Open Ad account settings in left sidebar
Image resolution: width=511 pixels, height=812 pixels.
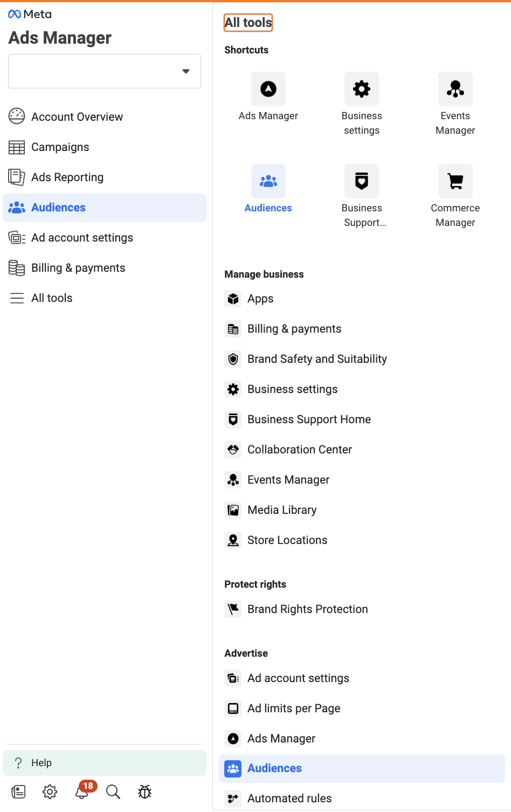105,238
